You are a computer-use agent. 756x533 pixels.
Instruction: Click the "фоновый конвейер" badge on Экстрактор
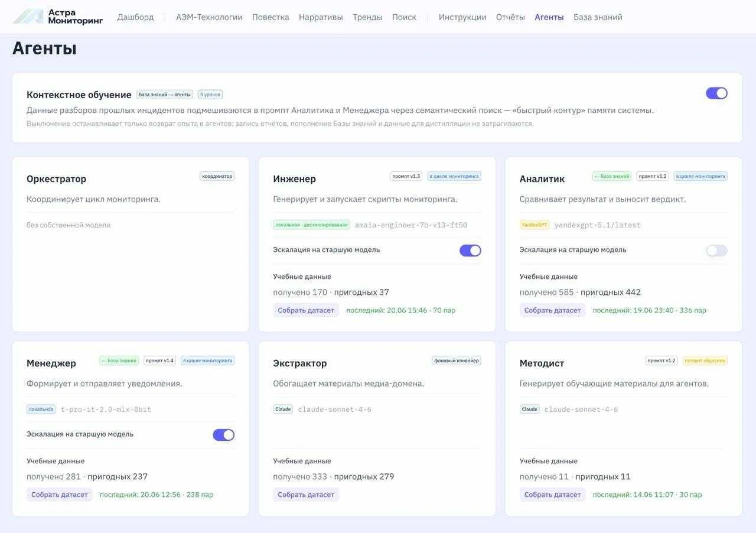tap(457, 360)
